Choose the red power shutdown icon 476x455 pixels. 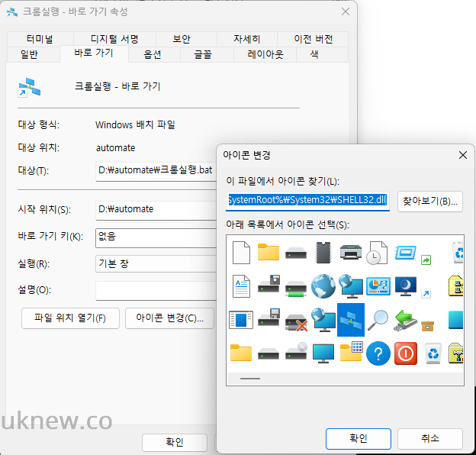(x=406, y=353)
